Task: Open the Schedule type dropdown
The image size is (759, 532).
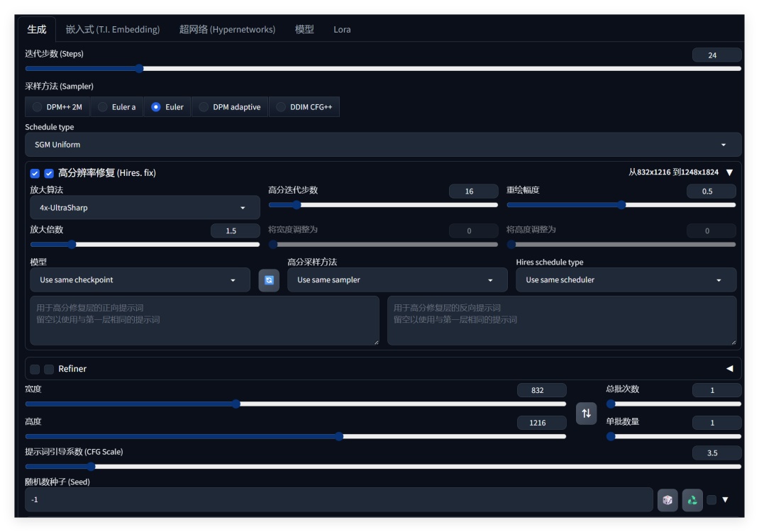Action: point(383,145)
